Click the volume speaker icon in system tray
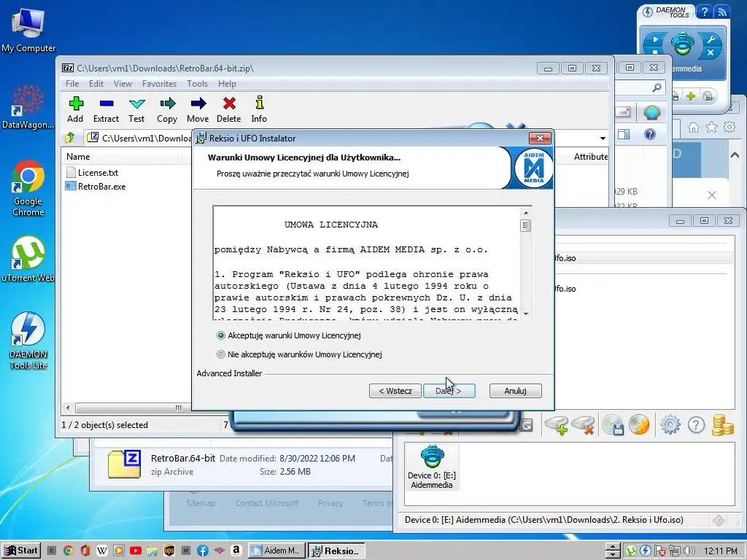Viewport: 747px width, 560px height. pos(689,551)
